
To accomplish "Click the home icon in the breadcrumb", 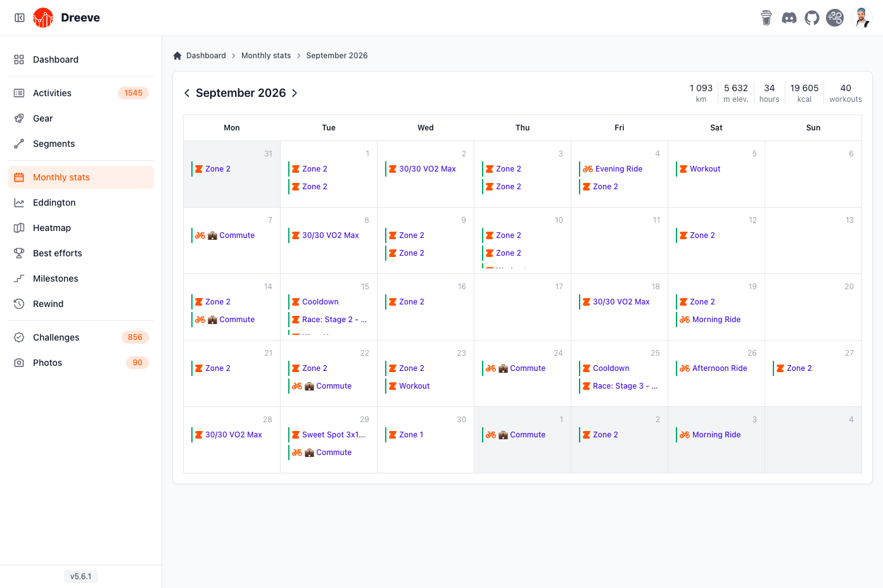I will pyautogui.click(x=177, y=56).
